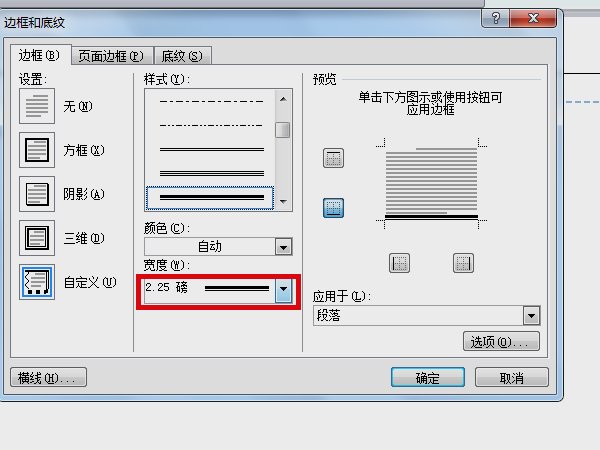The width and height of the screenshot is (600, 450).
Task: Choose the triple line style
Action: tap(211, 173)
